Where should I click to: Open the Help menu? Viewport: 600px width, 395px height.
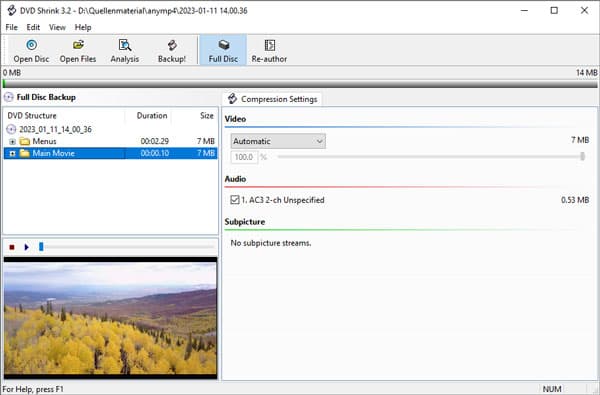[x=83, y=27]
